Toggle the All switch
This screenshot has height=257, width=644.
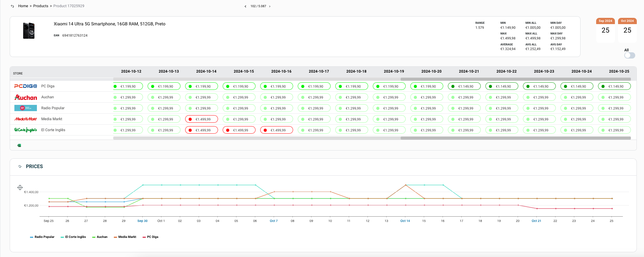[x=630, y=55]
